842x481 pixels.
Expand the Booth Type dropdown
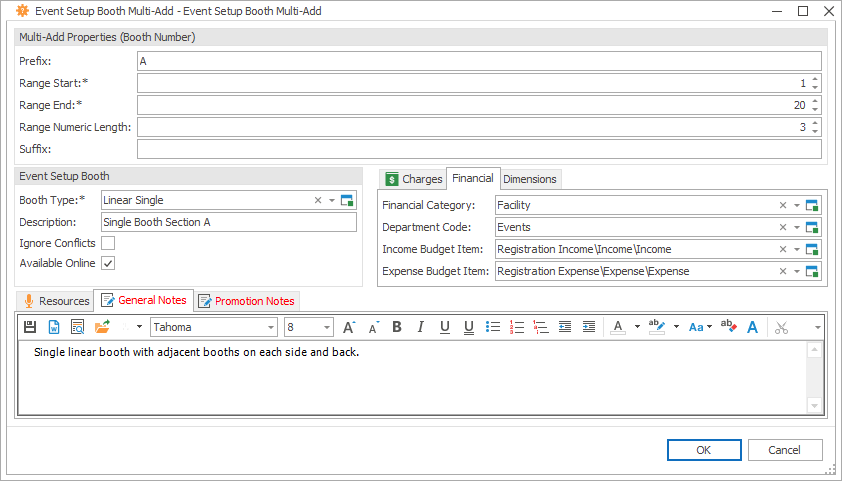(x=332, y=200)
